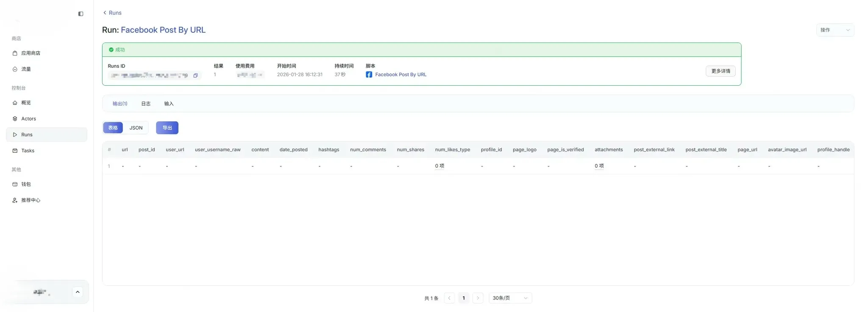Open 推荐中心 referral center
This screenshot has width=868, height=312.
coord(31,200)
